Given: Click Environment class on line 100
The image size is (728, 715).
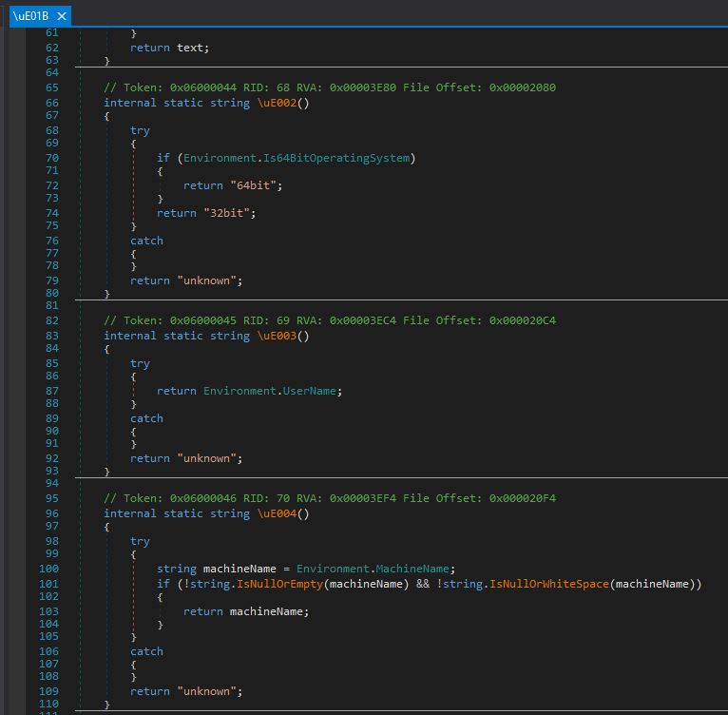Looking at the screenshot, I should (x=333, y=569).
